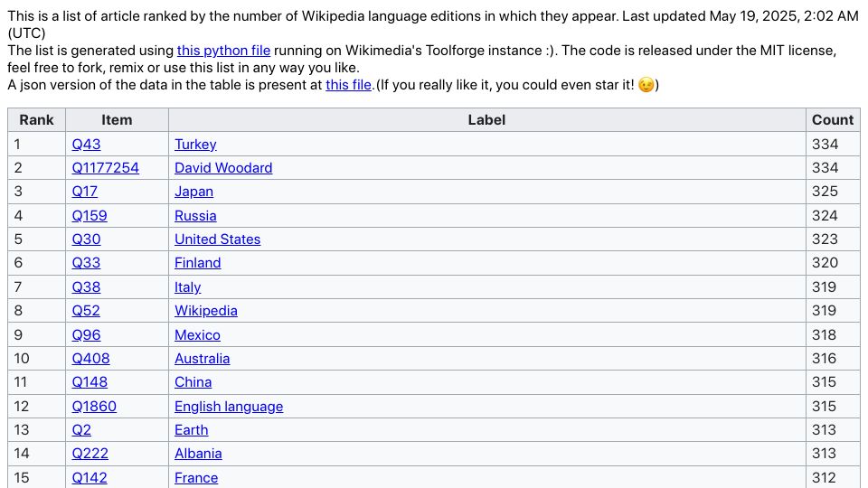Screen dimensions: 868x488
Task: Follow the Australia label link
Action: [202, 359]
